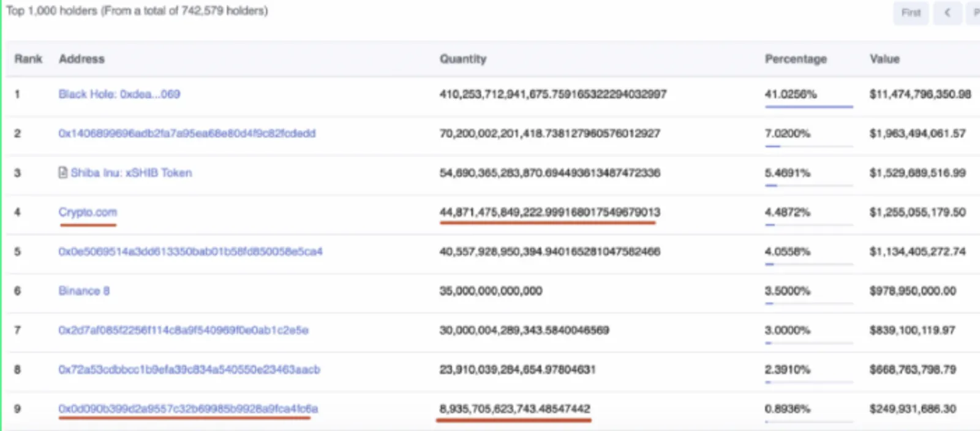
Task: Select quantity 8,935,705,623,743.48547442
Action: click(x=514, y=408)
